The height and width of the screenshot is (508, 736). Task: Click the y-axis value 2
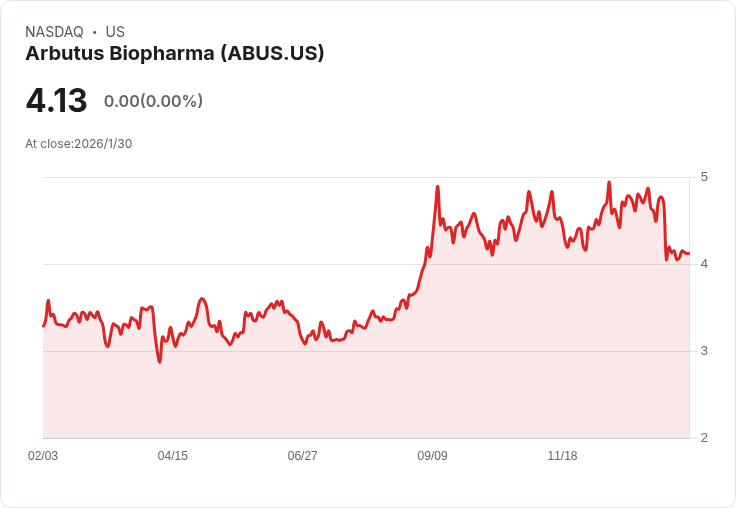(x=704, y=438)
